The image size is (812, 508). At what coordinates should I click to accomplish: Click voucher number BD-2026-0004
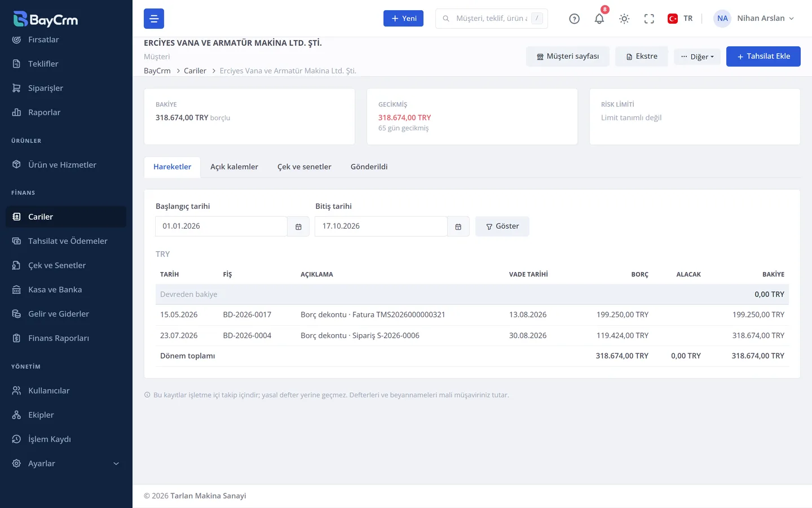click(x=247, y=336)
